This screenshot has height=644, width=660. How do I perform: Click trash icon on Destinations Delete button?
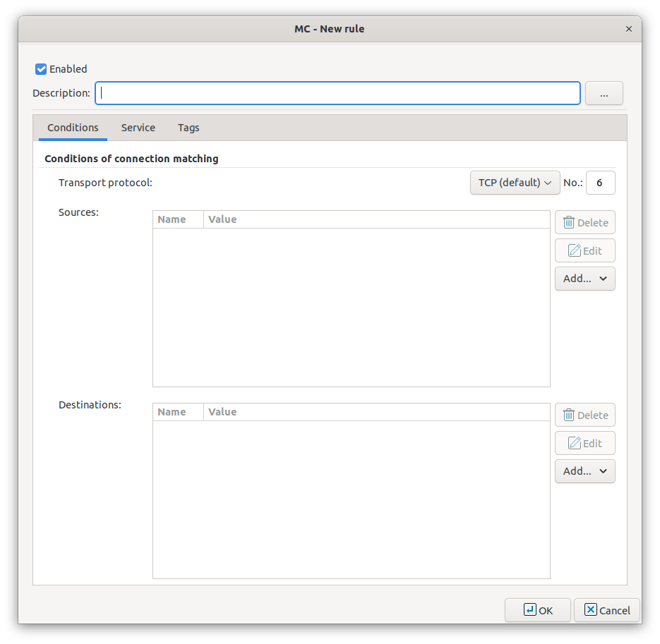click(568, 415)
